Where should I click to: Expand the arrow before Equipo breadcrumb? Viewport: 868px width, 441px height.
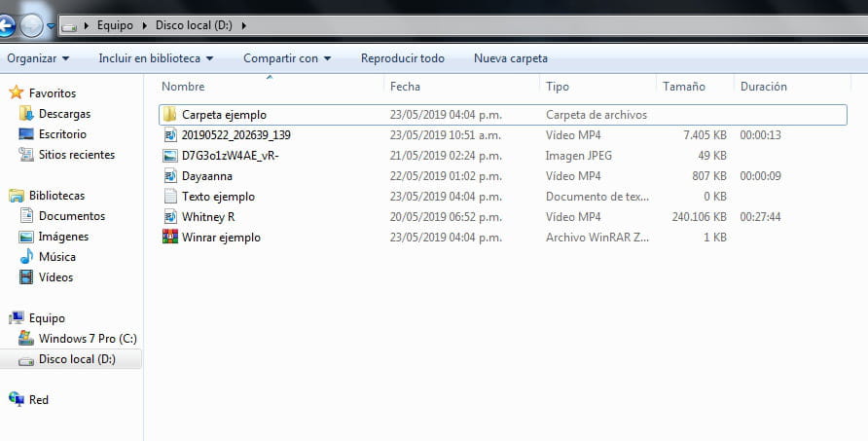tap(86, 25)
